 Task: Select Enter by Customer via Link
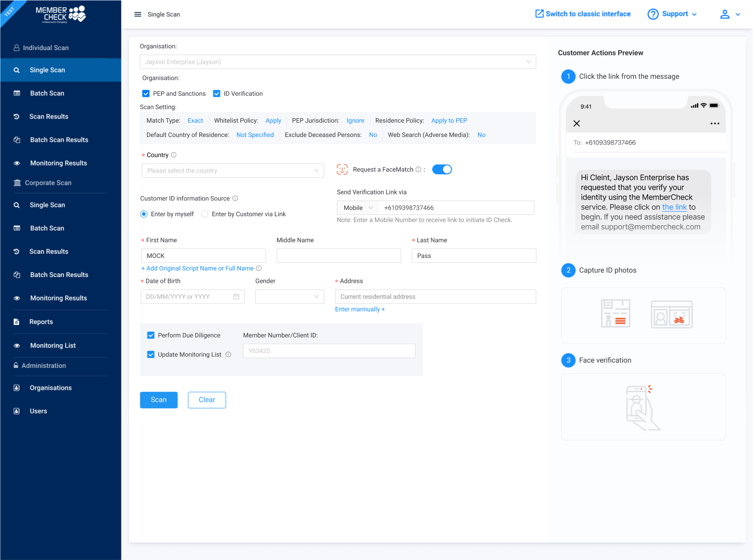point(205,214)
